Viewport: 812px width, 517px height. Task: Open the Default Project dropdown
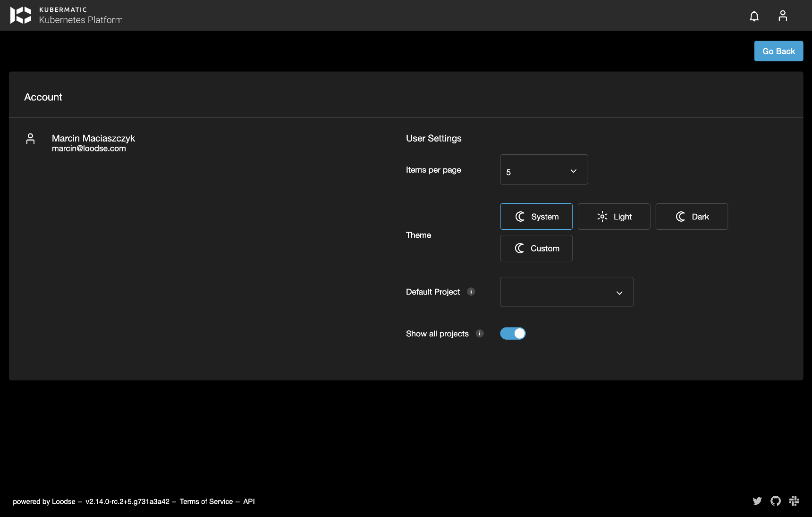[x=566, y=292]
